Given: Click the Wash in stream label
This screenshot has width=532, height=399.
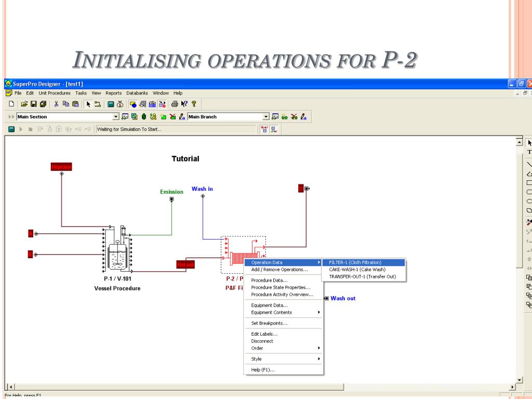Looking at the screenshot, I should [x=202, y=189].
